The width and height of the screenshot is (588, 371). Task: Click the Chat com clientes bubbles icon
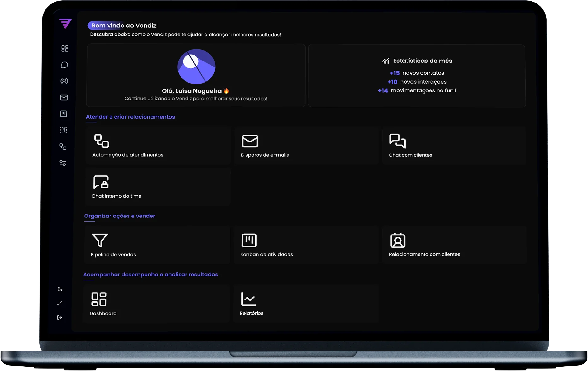[398, 141]
